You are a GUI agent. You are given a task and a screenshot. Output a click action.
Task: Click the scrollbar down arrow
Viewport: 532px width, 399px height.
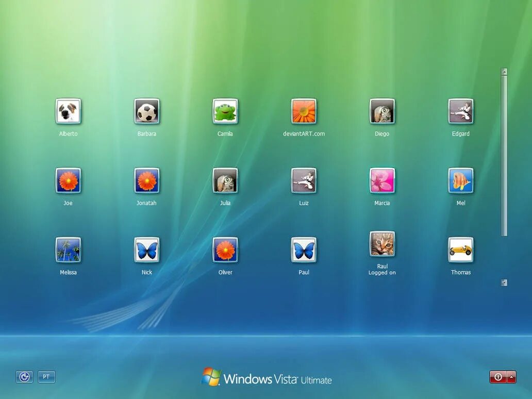(x=504, y=282)
